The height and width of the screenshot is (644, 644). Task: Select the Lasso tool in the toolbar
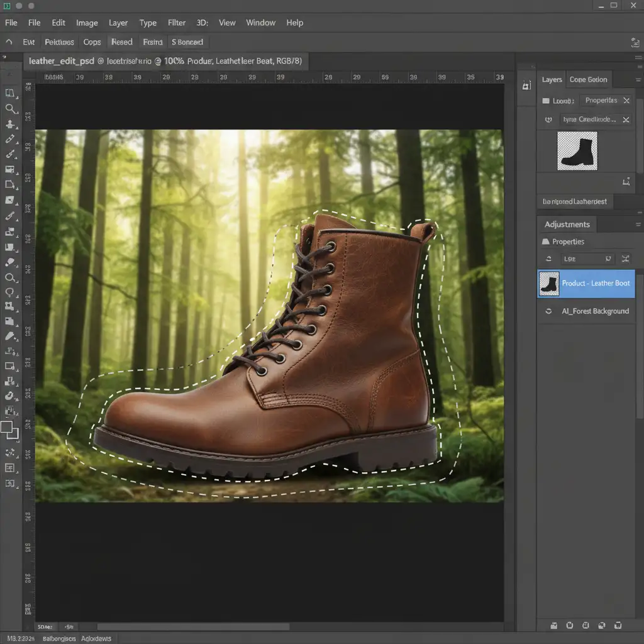pyautogui.click(x=10, y=292)
